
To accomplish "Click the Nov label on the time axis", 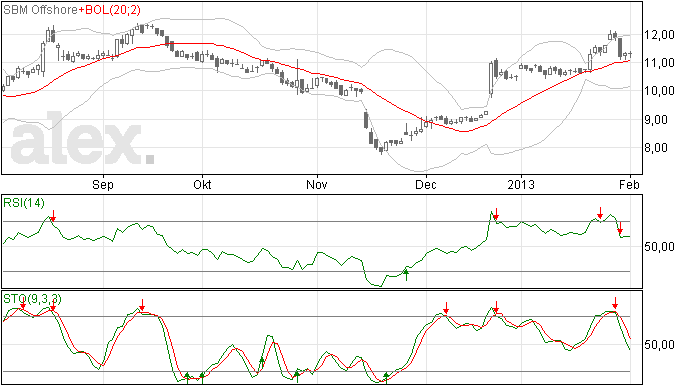I will point(317,184).
